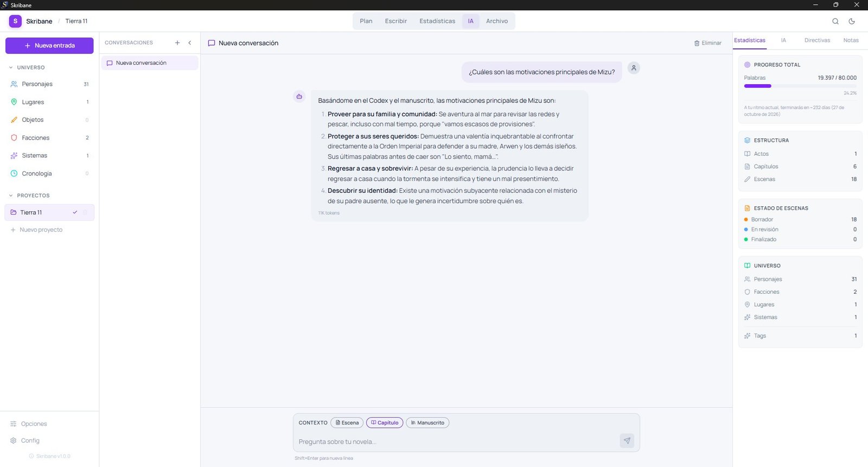
Task: Click En revisión blue status dot
Action: click(746, 230)
